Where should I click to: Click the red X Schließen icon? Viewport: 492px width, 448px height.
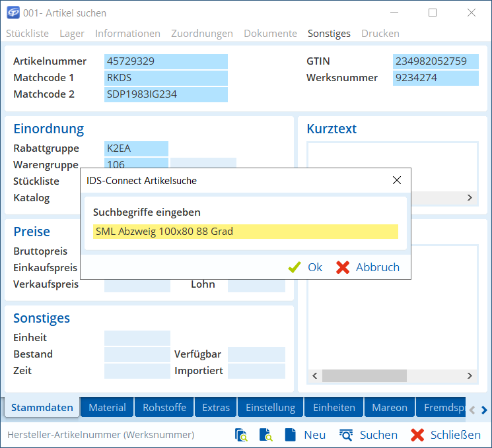[417, 435]
